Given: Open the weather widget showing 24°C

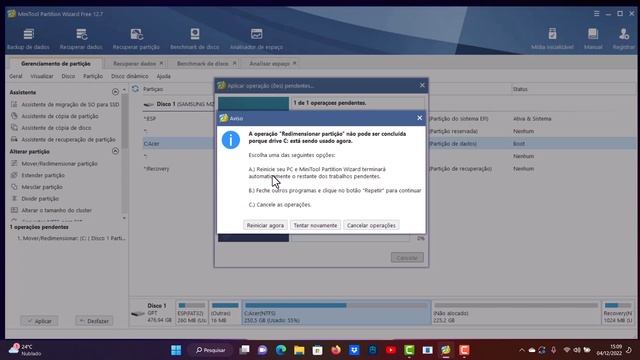Looking at the screenshot, I should (25, 350).
